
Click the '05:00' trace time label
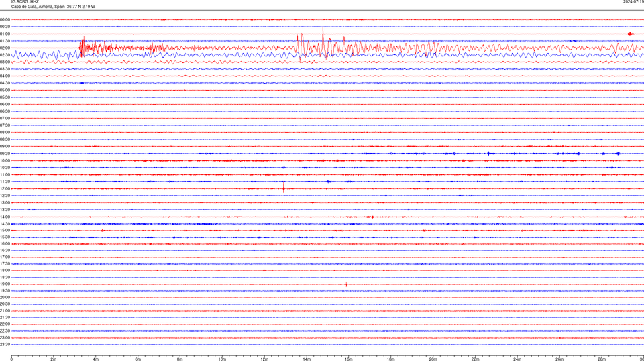[x=5, y=90]
